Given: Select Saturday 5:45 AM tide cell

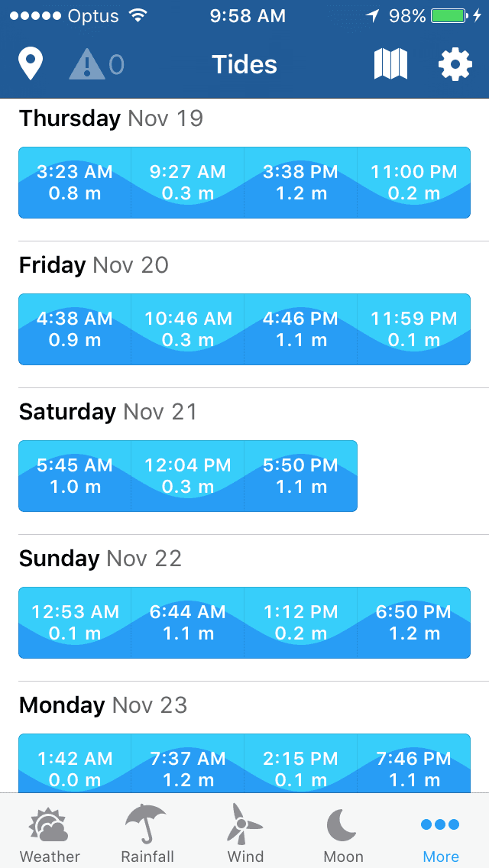Looking at the screenshot, I should click(75, 476).
